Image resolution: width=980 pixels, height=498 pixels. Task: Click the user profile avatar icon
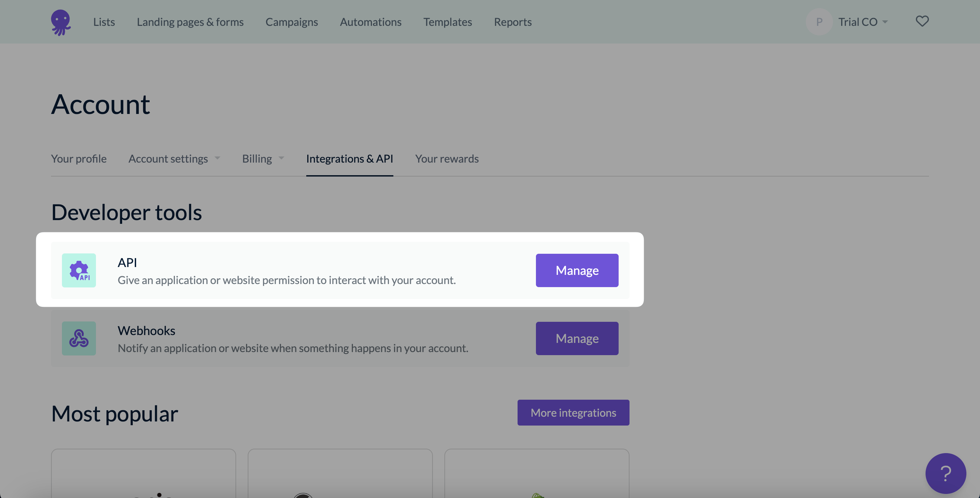(x=819, y=21)
